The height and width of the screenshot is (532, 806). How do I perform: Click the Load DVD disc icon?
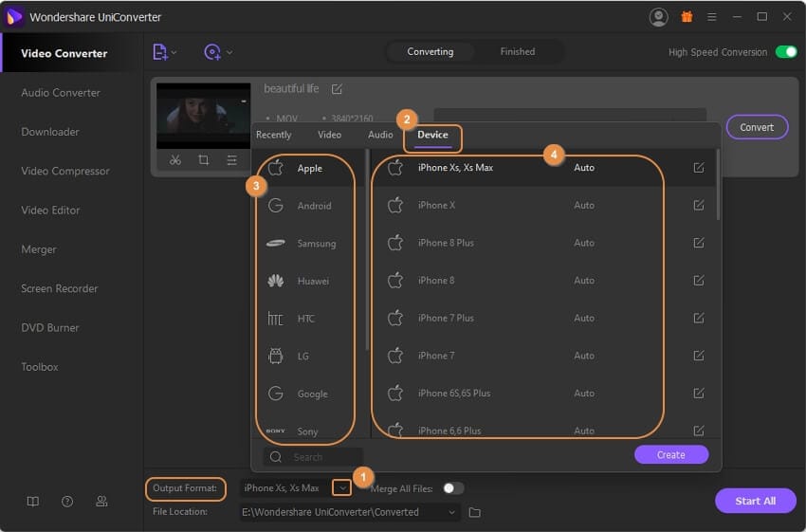point(212,52)
